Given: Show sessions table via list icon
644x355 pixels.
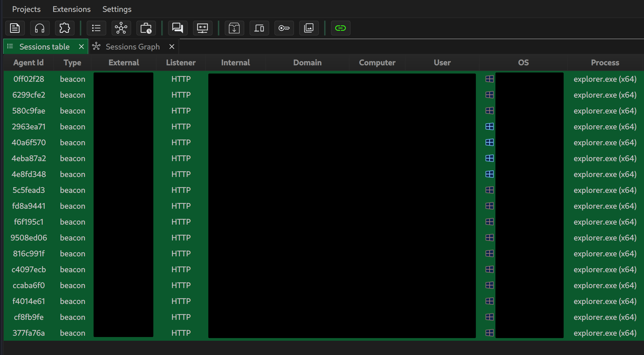Looking at the screenshot, I should tap(96, 28).
